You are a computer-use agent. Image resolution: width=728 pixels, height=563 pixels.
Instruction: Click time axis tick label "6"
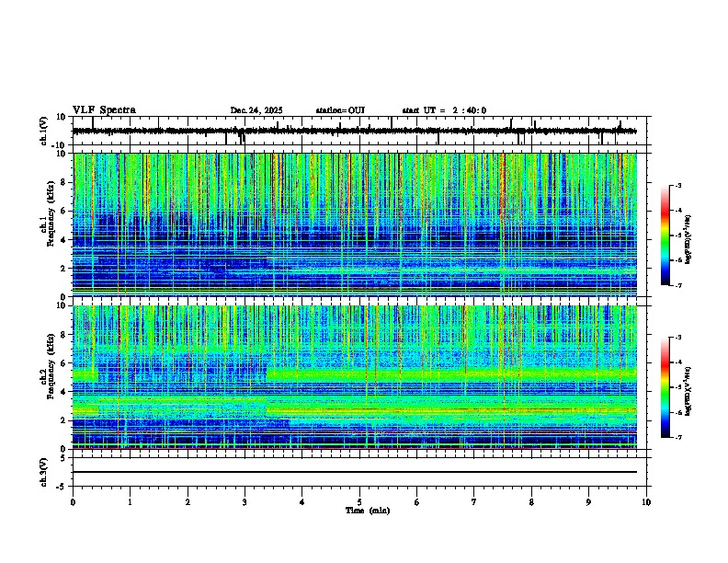[x=417, y=502]
